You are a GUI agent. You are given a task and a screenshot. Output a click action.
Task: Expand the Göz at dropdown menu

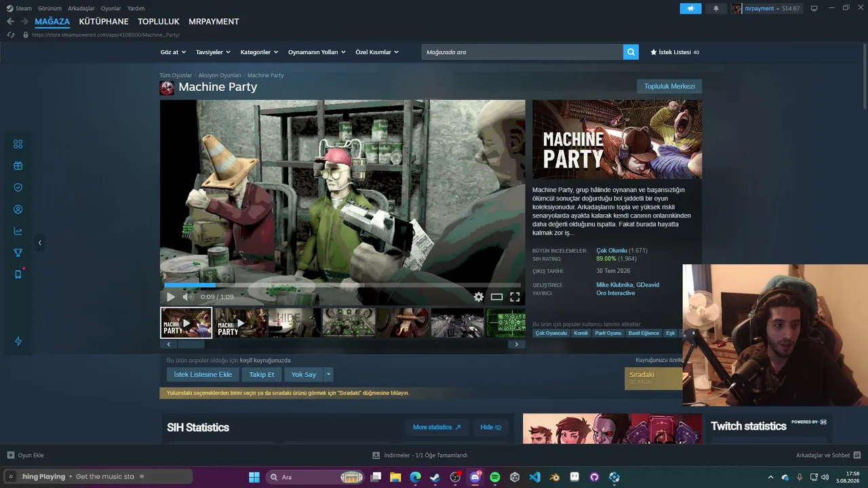173,52
